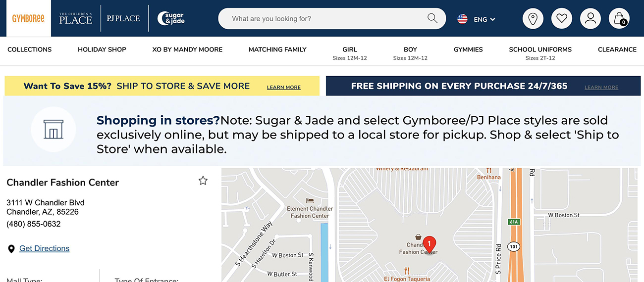644x282 pixels.
Task: Select the Clearance menu item
Action: point(617,49)
